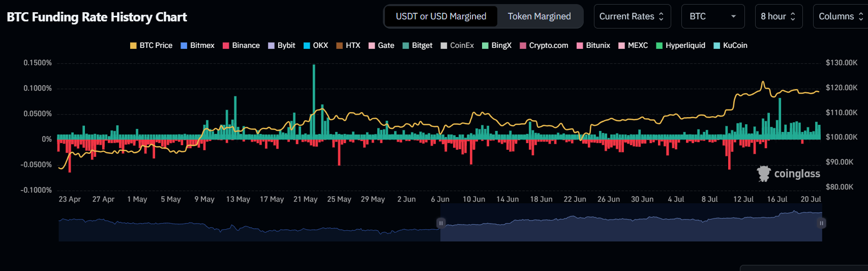Viewport: 868px width, 271px height.
Task: Open the Current Rates dropdown
Action: tap(632, 16)
